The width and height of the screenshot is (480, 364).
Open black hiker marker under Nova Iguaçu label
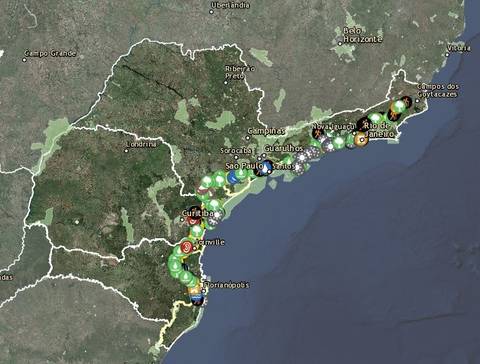tap(318, 133)
